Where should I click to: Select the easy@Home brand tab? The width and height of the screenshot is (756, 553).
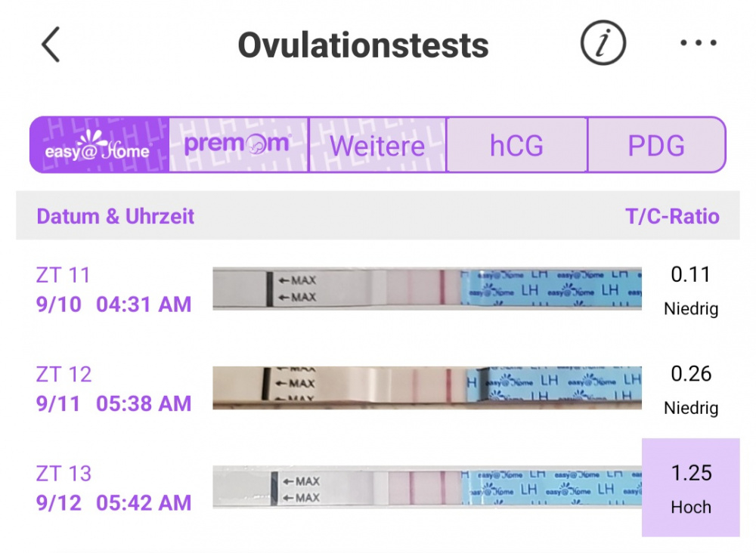99,144
